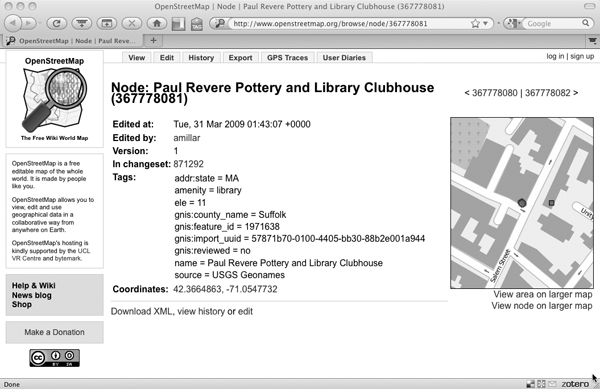Bookmark this page with the star icon
The image size is (600, 389).
point(475,24)
